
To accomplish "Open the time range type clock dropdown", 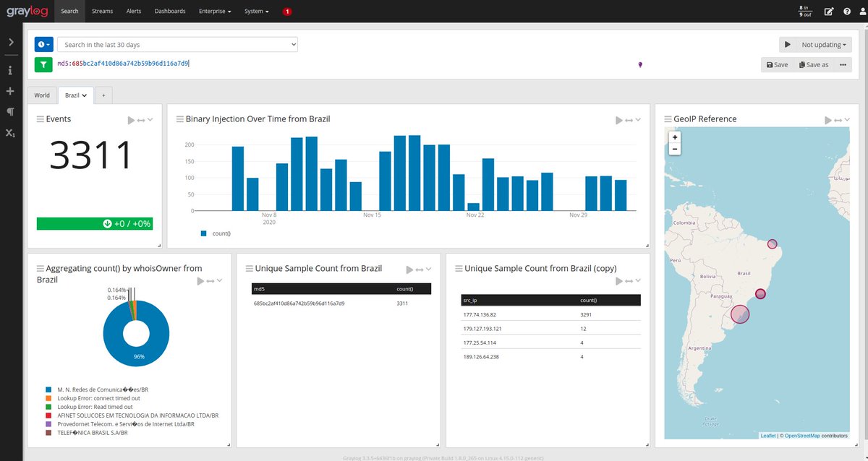I will point(44,45).
